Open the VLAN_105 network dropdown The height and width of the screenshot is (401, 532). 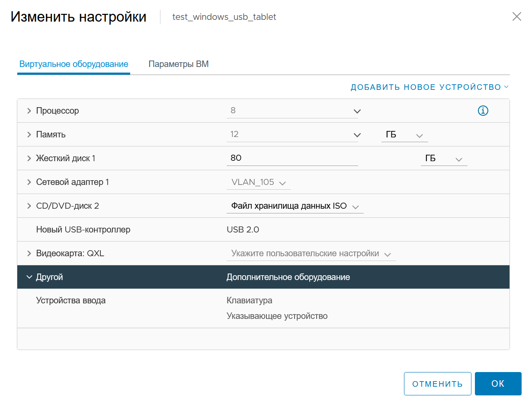coord(259,182)
